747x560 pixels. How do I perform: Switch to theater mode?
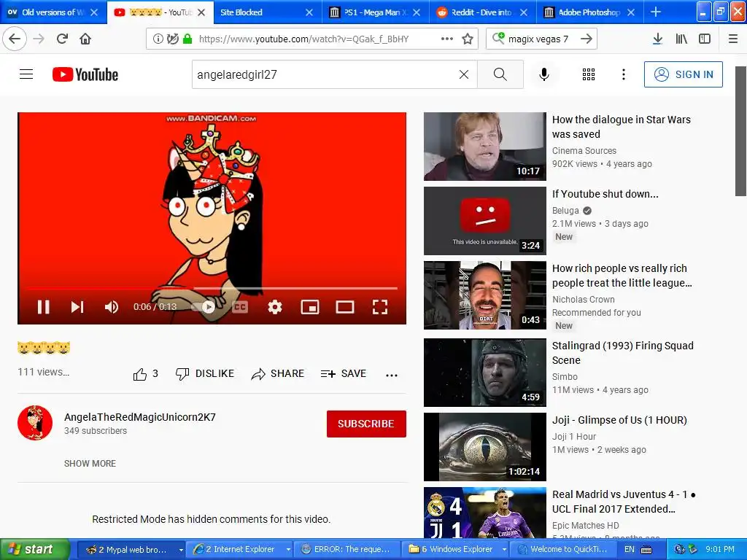(x=345, y=307)
